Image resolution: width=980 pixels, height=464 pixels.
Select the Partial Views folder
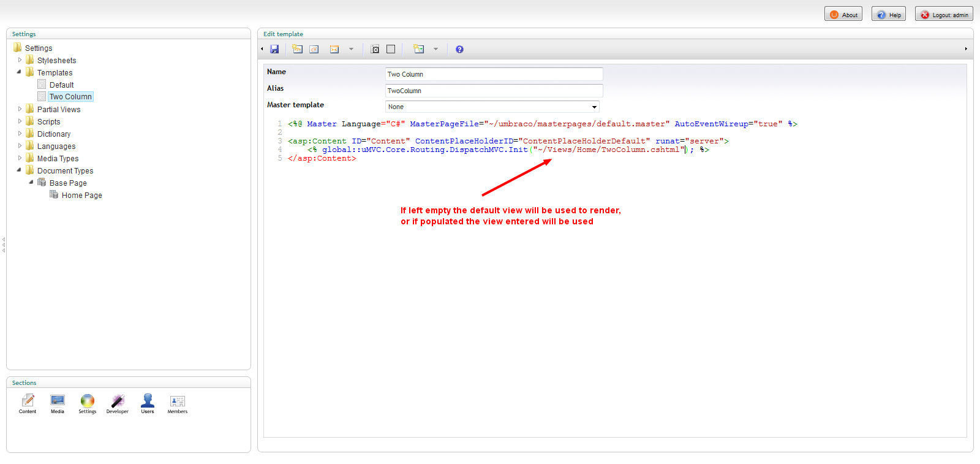(x=59, y=109)
